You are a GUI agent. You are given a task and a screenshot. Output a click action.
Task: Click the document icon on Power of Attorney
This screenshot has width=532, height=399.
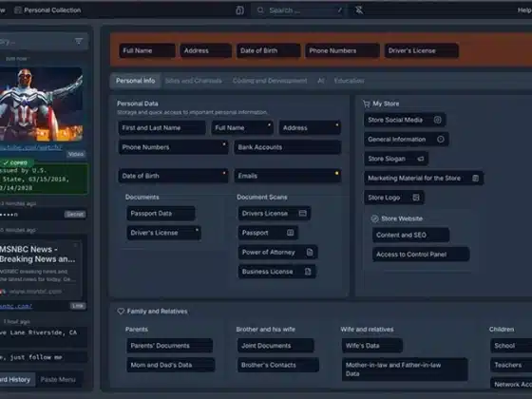pyautogui.click(x=310, y=252)
